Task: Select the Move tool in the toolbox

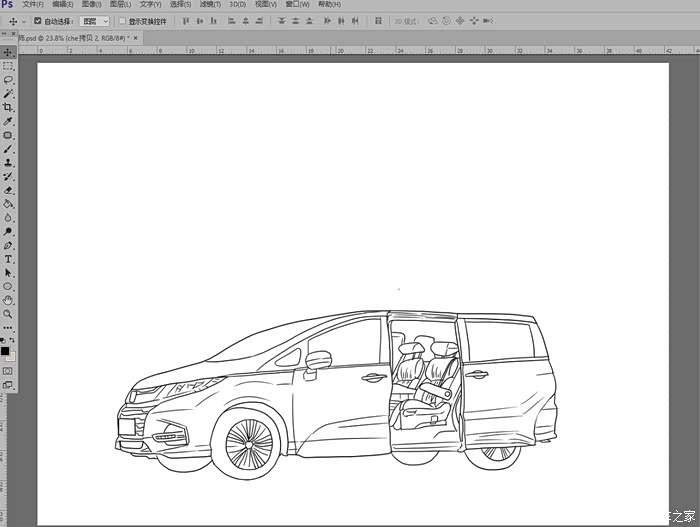Action: (x=8, y=52)
